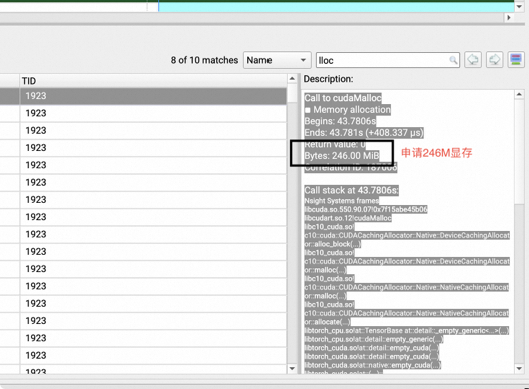Click the previous match arrow button
This screenshot has height=389, width=529.
[x=473, y=60]
